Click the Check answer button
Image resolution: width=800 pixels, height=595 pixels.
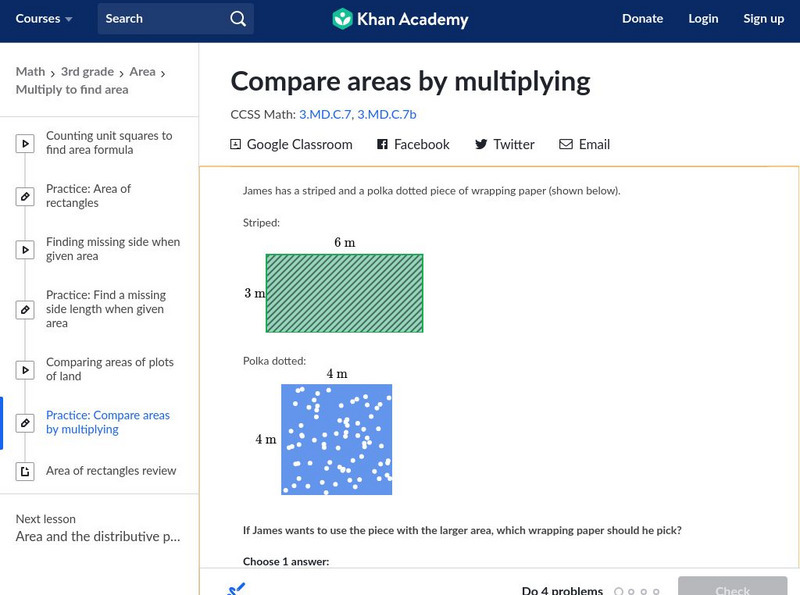point(732,588)
